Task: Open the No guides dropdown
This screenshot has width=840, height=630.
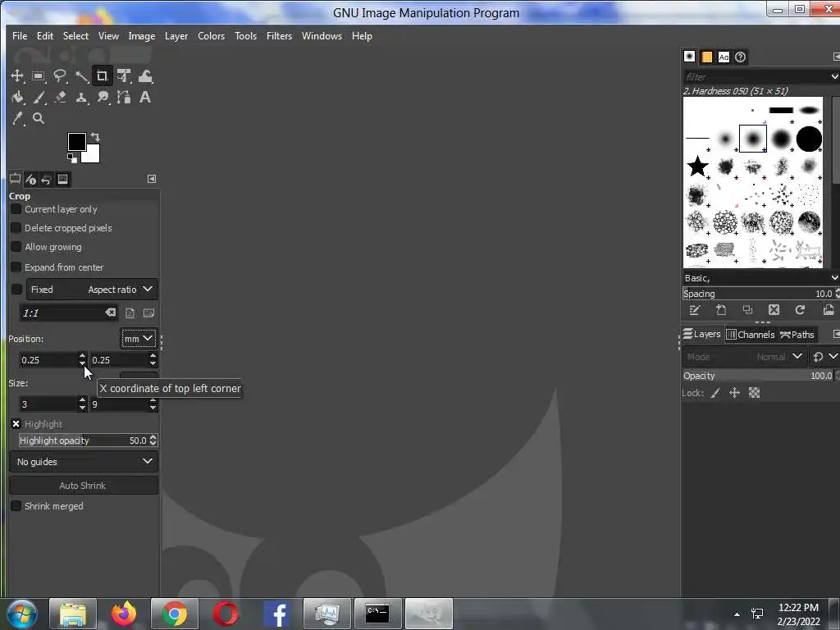Action: point(84,461)
